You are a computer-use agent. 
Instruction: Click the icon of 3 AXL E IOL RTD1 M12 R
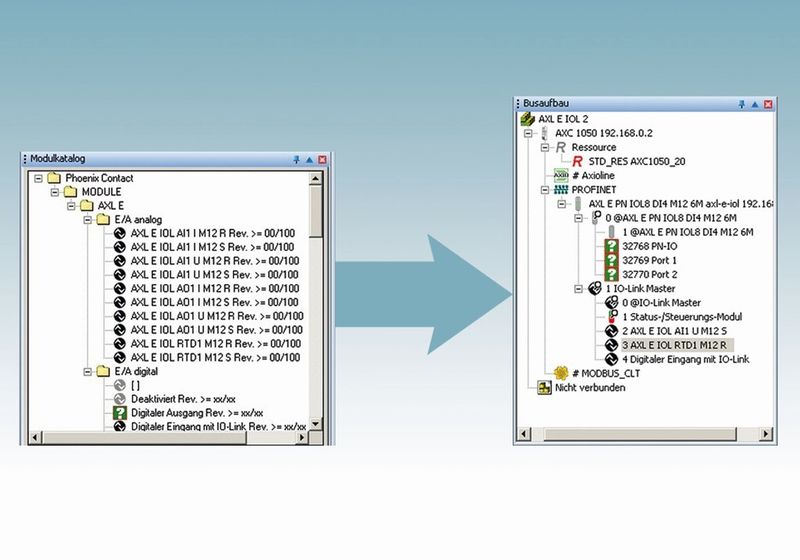[x=611, y=345]
